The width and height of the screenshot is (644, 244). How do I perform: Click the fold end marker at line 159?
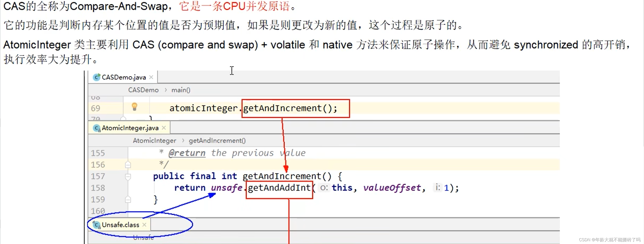coord(128,199)
